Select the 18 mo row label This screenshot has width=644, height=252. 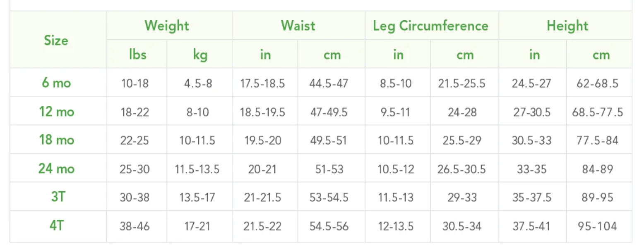point(56,140)
